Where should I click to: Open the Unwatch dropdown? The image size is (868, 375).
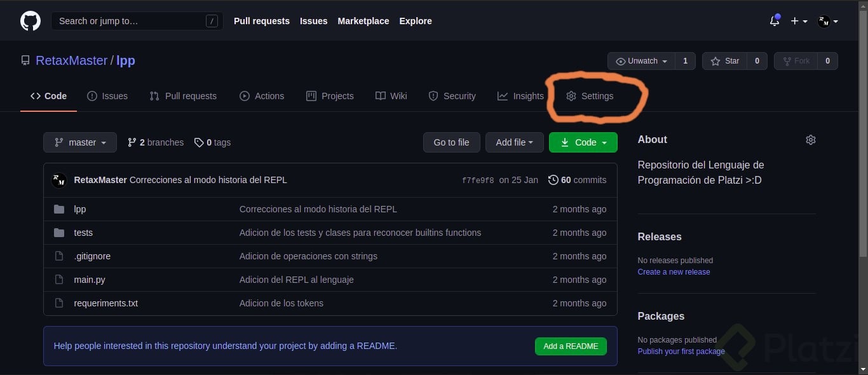(x=642, y=61)
